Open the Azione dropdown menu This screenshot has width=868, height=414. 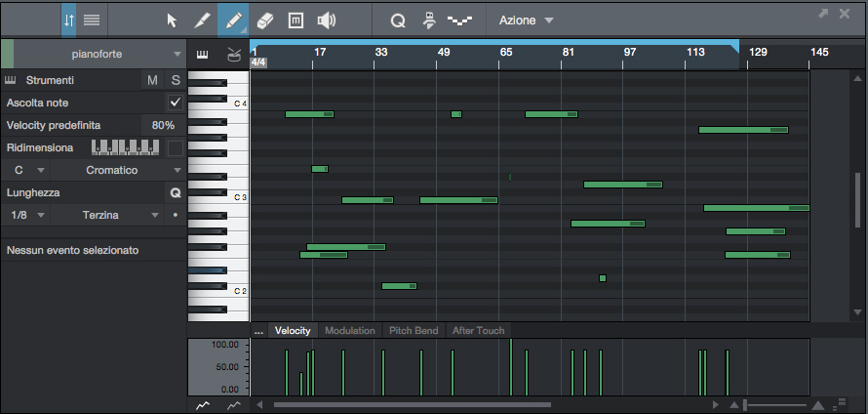[526, 20]
